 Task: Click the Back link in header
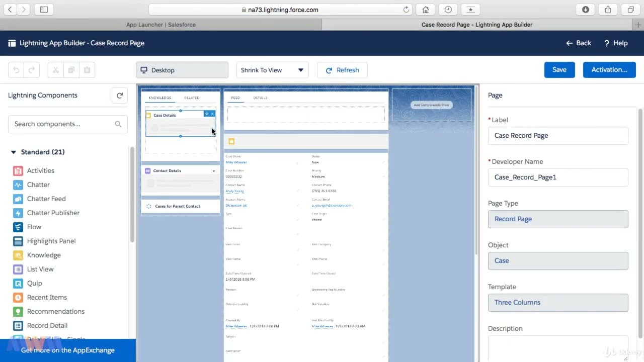tap(579, 43)
